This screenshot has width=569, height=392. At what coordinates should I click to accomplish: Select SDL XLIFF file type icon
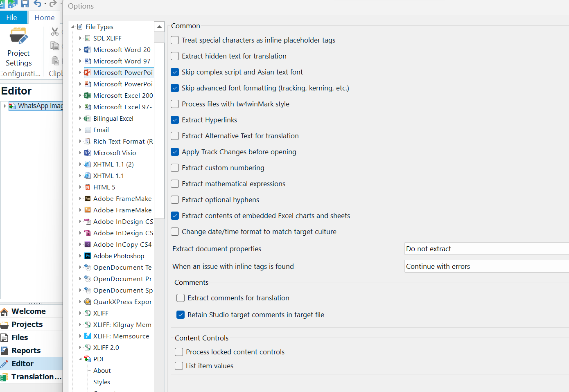click(88, 38)
